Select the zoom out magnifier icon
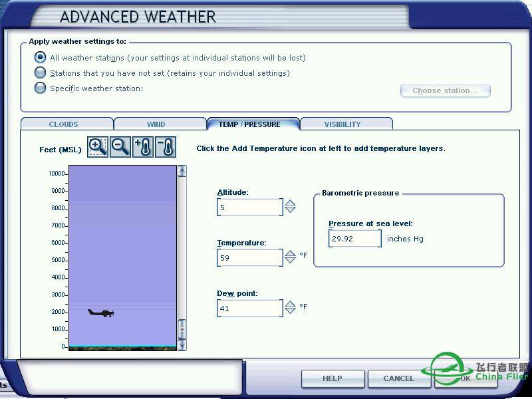This screenshot has width=532, height=399. click(120, 147)
